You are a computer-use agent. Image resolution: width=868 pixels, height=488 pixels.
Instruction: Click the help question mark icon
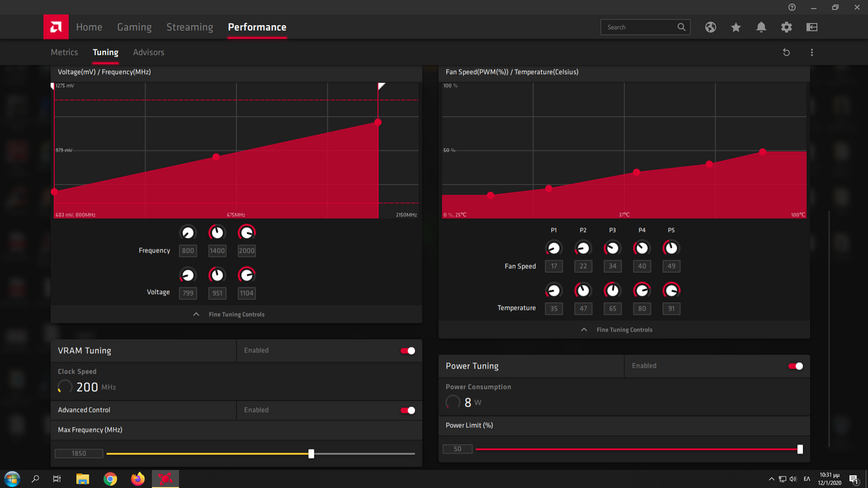792,7
